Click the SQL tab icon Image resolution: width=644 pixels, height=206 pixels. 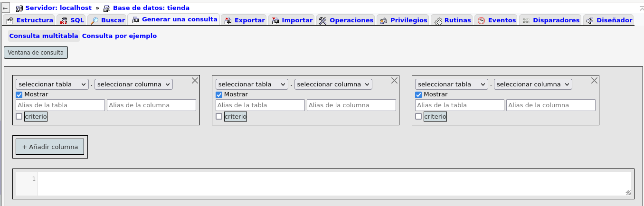tap(64, 20)
